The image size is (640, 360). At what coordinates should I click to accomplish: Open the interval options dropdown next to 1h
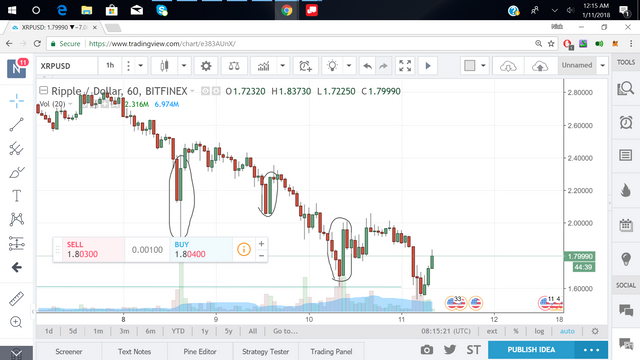[x=140, y=66]
